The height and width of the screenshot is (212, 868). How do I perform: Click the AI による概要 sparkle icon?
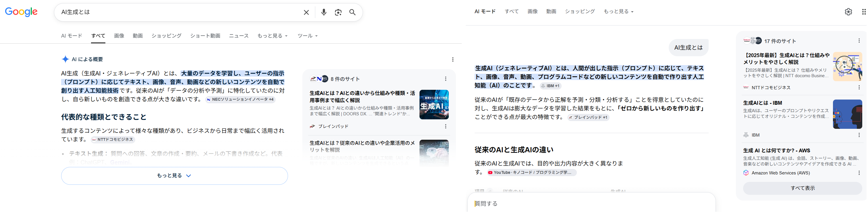click(x=65, y=59)
